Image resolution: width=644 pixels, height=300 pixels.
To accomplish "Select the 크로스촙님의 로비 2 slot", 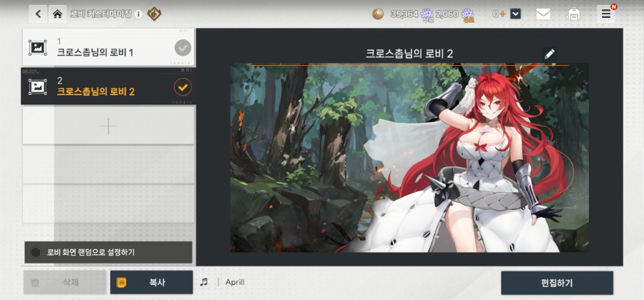I will tap(107, 87).
